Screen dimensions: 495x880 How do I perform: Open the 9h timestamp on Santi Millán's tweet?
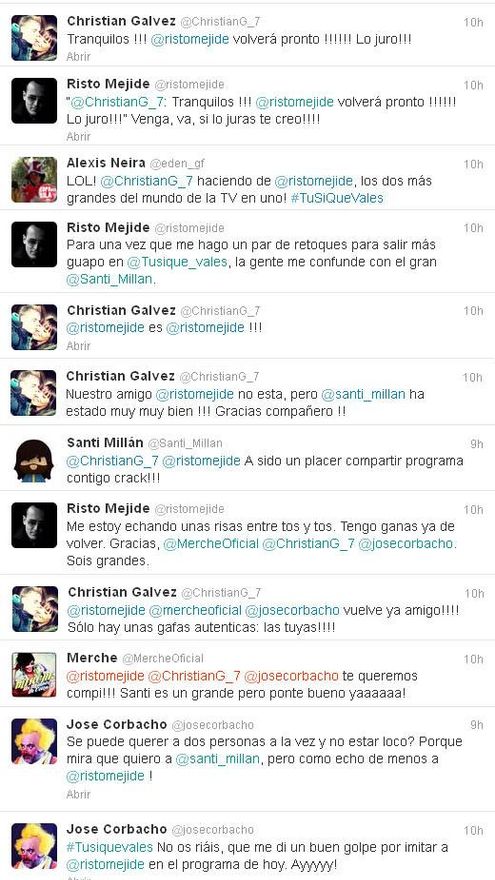tap(476, 444)
